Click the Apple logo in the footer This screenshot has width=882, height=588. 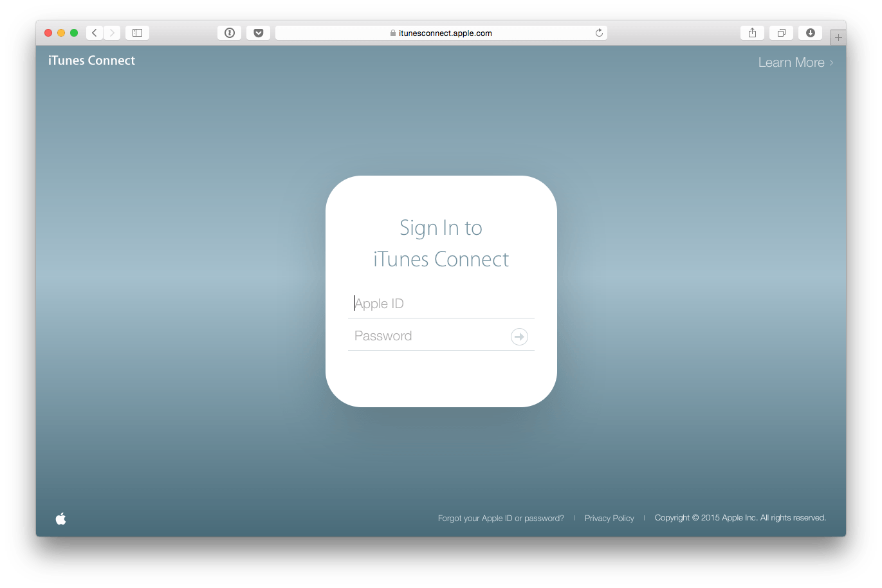pos(60,518)
